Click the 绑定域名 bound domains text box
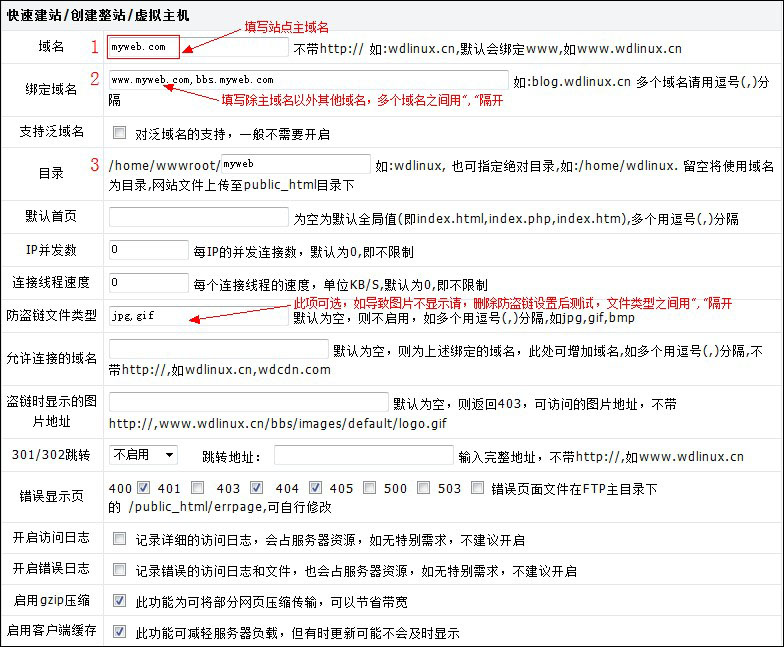Viewport: 784px width, 647px height. [x=309, y=80]
